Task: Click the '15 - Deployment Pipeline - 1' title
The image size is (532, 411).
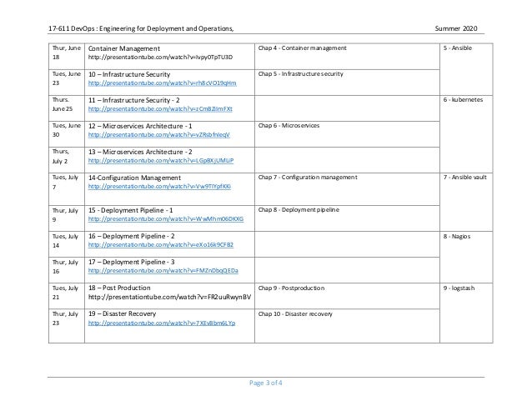Action: point(130,210)
